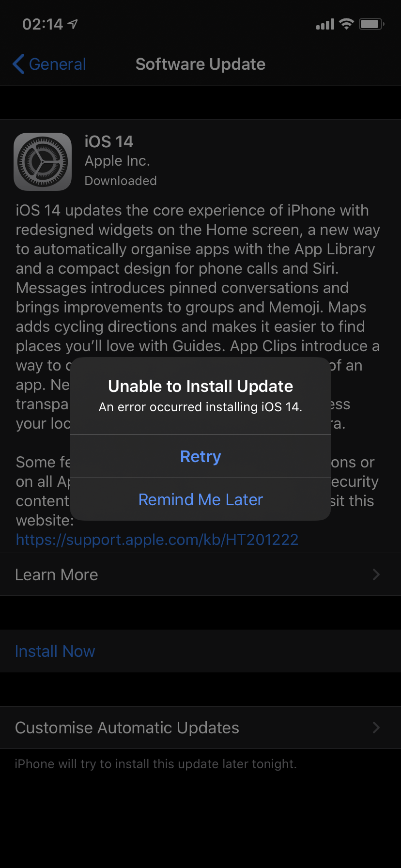This screenshot has width=401, height=868.
Task: Tap the iOS 14 settings gear icon
Action: [x=43, y=161]
